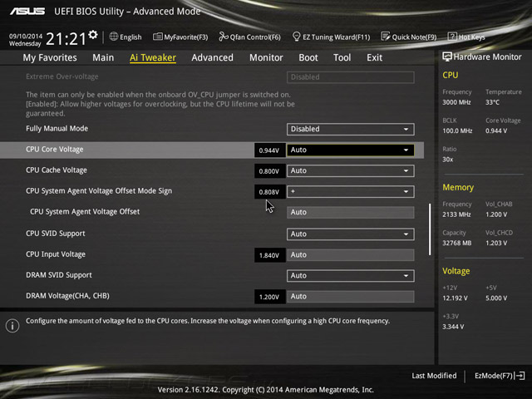Click the EzMode exit arrow icon
This screenshot has width=532, height=399.
click(x=520, y=376)
